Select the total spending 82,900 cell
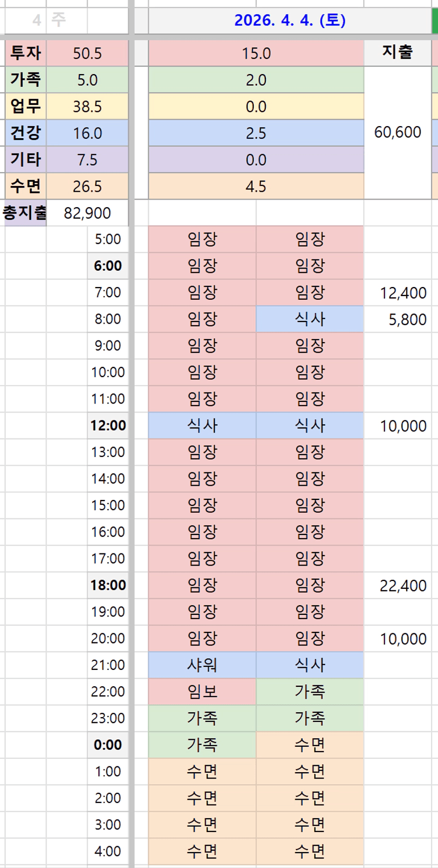The width and height of the screenshot is (438, 868). [87, 213]
